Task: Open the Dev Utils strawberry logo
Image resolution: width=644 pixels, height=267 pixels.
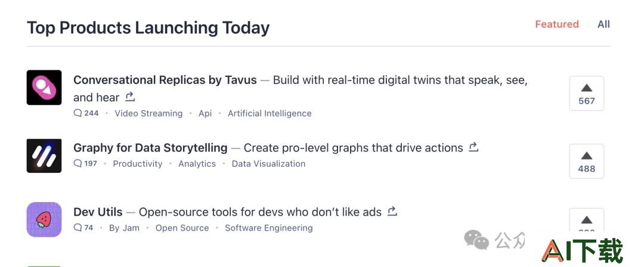Action: [x=44, y=219]
